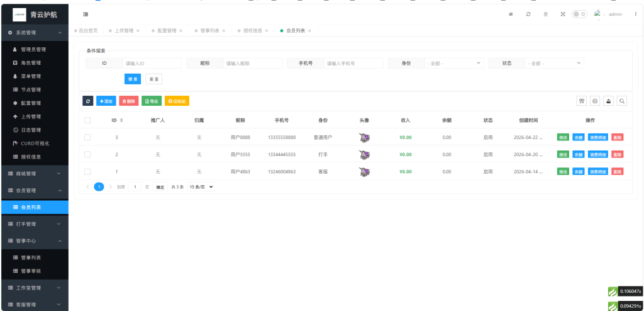Check the row checkbox for ID 2
Image resolution: width=644 pixels, height=311 pixels.
point(87,155)
